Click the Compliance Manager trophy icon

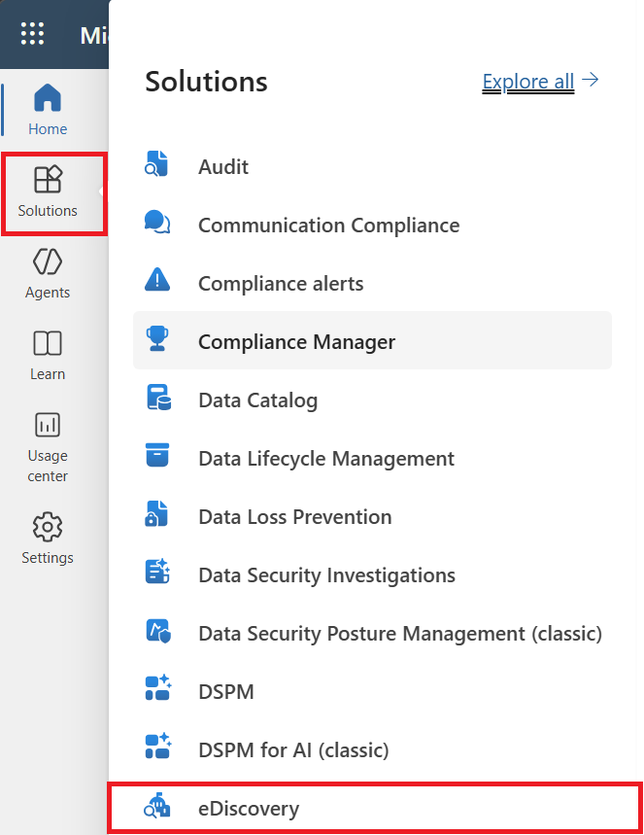point(157,338)
